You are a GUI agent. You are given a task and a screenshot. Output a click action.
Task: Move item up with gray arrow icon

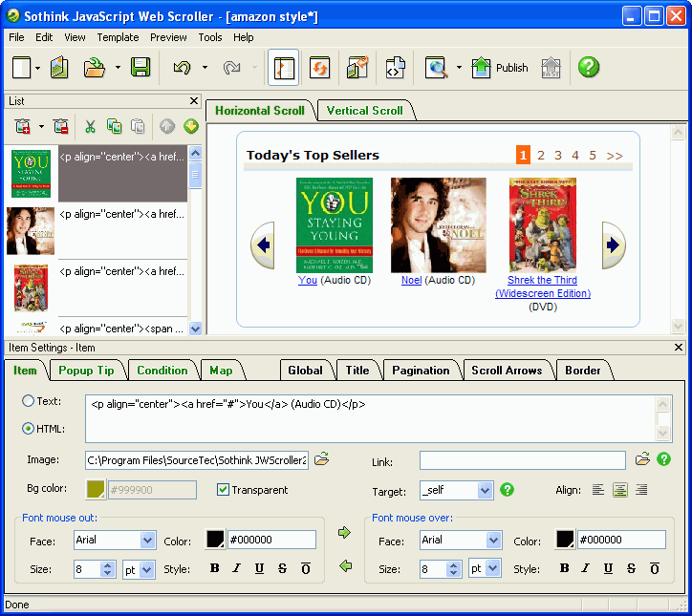click(167, 127)
